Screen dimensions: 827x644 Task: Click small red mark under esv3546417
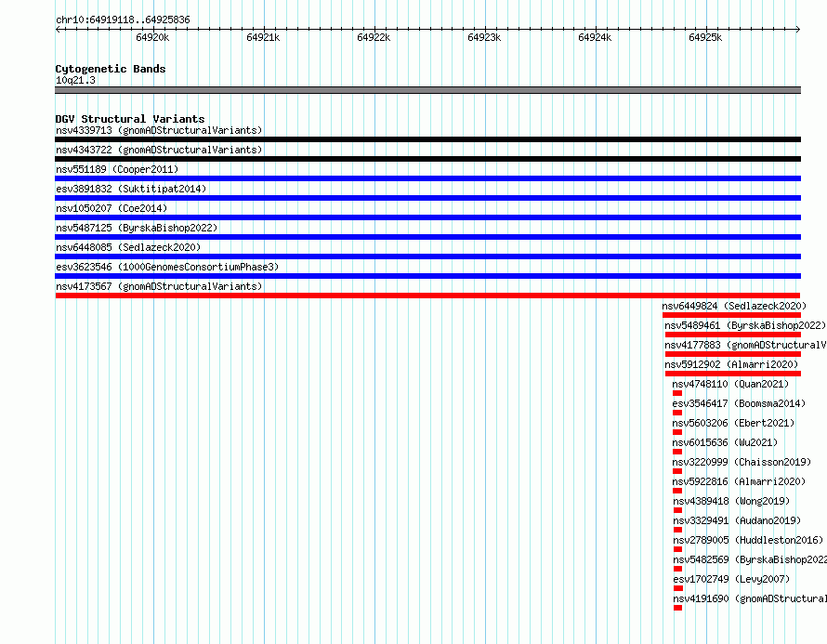tap(677, 413)
